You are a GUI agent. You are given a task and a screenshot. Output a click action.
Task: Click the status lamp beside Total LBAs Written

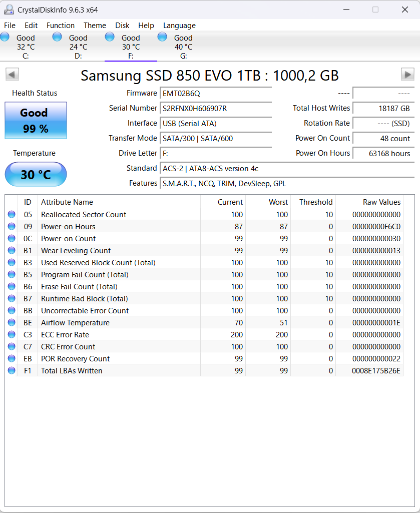12,370
